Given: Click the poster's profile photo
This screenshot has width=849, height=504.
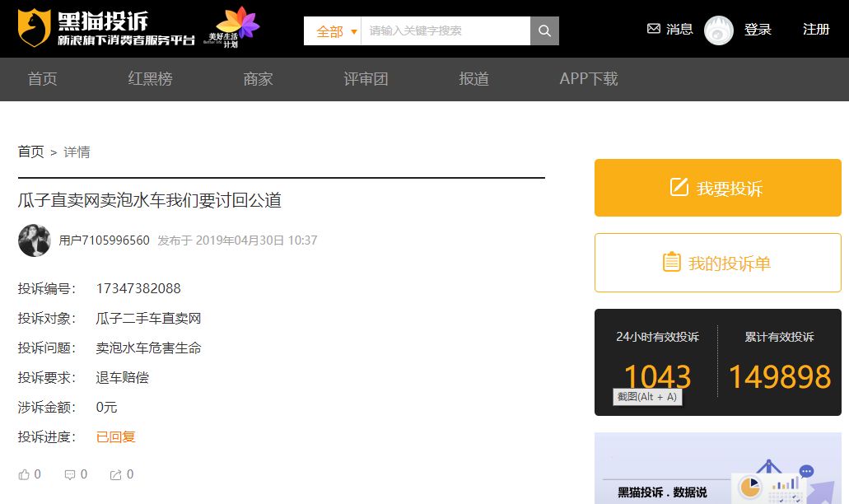Looking at the screenshot, I should (34, 240).
